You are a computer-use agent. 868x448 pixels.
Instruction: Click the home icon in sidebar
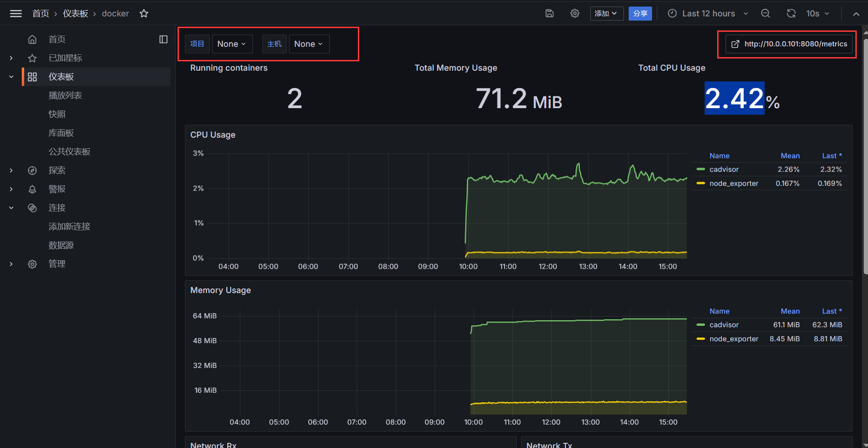(x=32, y=39)
